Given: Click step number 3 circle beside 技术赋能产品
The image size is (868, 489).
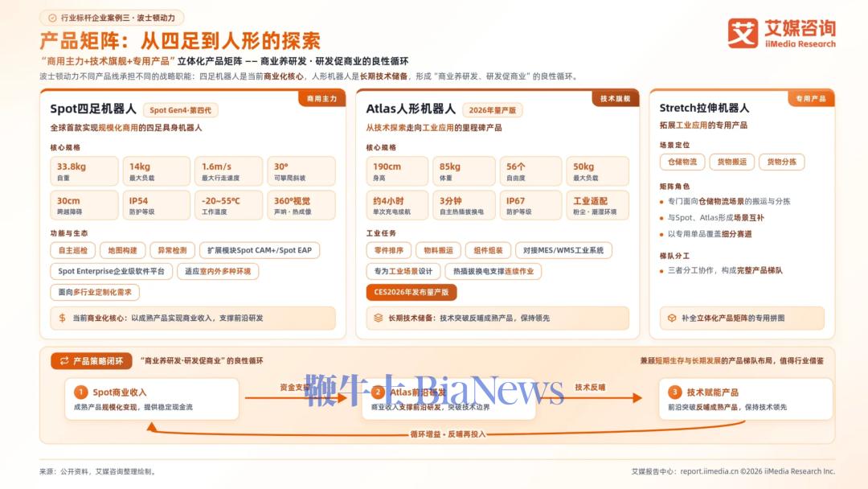Looking at the screenshot, I should click(x=674, y=392).
